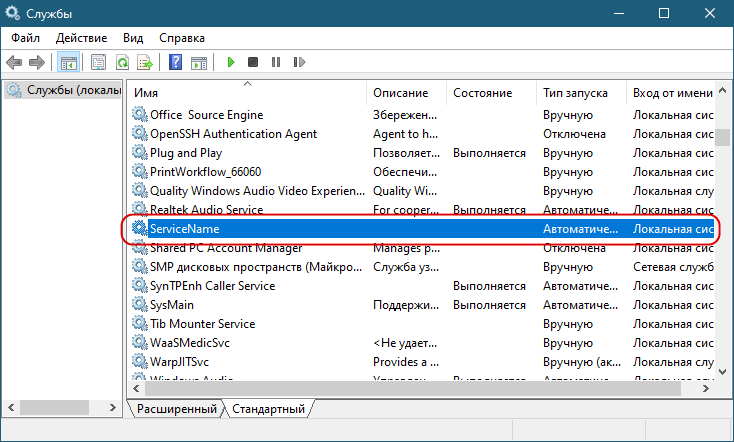This screenshot has height=442, width=734.
Task: Toggle the action pane toolbar icon
Action: 199,62
